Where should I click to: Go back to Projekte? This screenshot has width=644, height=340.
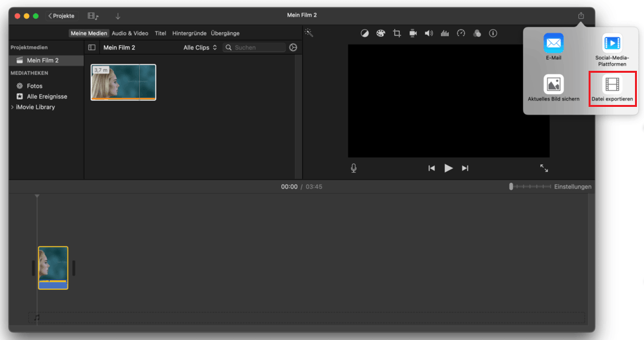click(x=62, y=15)
